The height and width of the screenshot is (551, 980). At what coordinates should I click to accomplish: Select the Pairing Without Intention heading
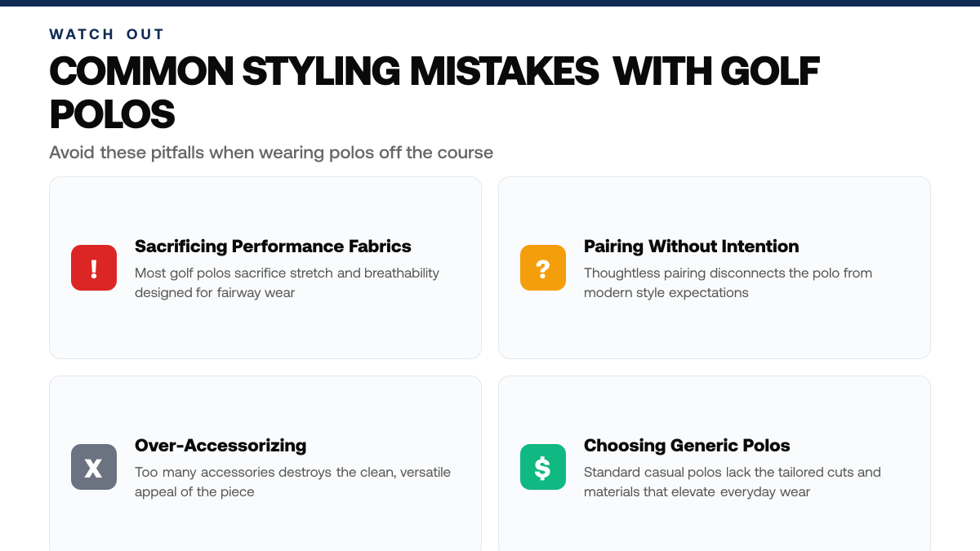click(x=691, y=247)
